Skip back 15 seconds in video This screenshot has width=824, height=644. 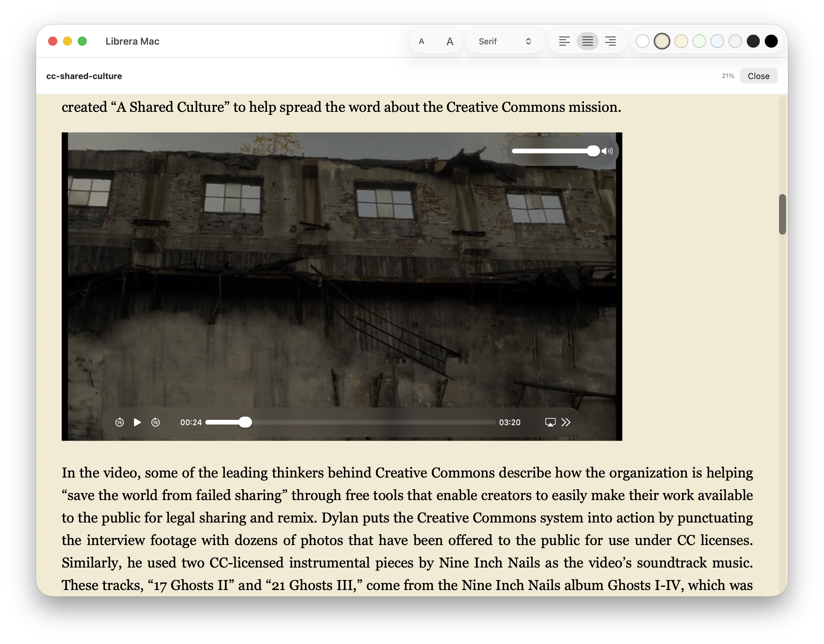tap(119, 422)
